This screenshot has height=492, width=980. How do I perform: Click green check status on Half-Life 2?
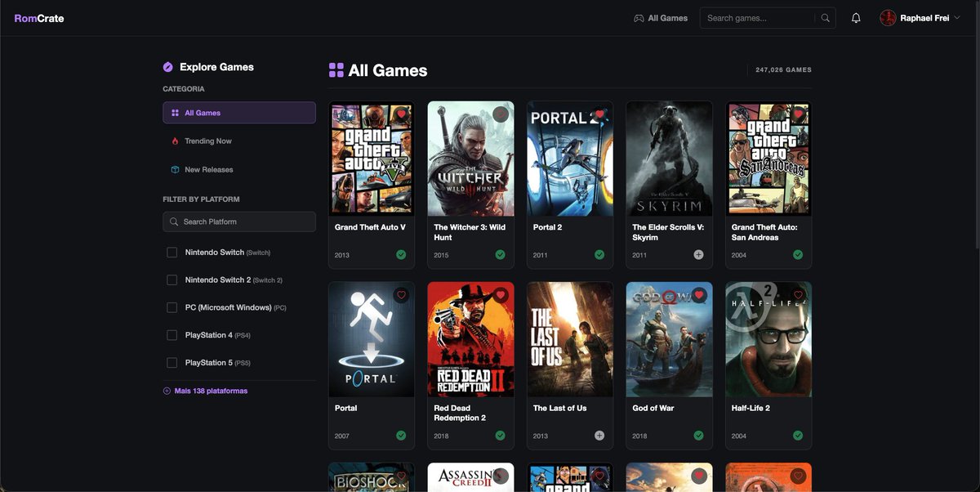(x=798, y=436)
